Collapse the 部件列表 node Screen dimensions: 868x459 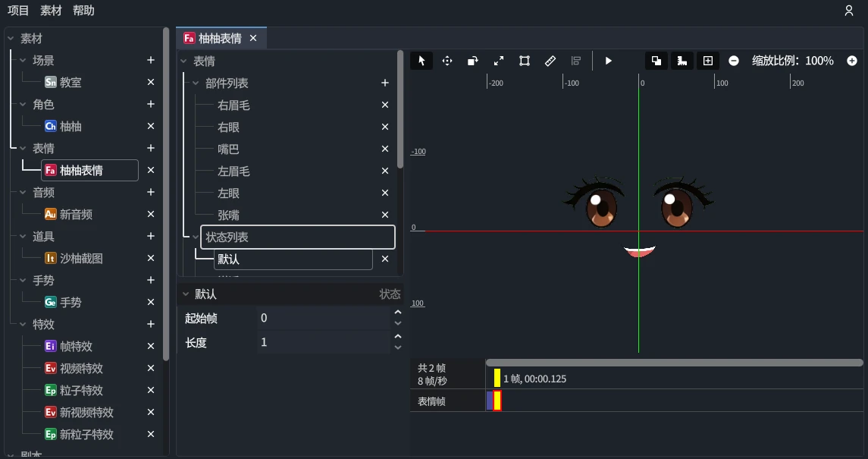(196, 83)
